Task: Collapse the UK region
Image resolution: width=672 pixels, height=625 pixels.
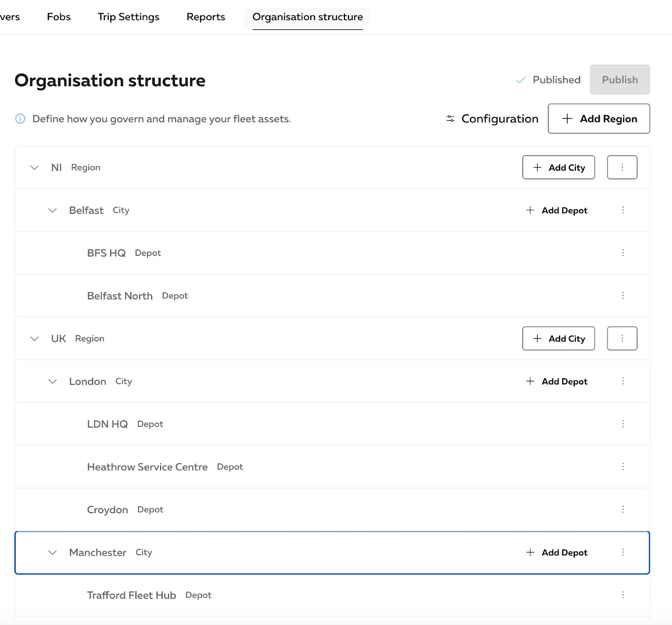Action: click(35, 339)
